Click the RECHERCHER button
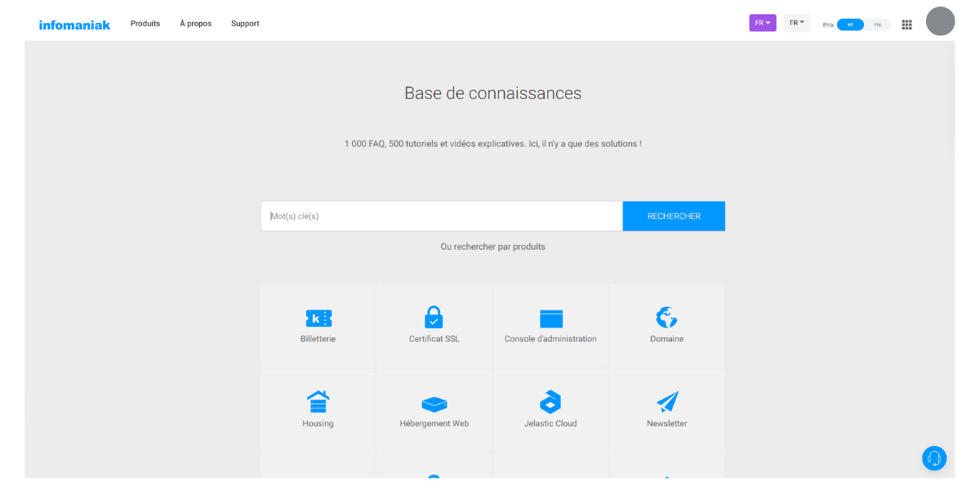This screenshot has height=490, width=980. pos(674,216)
